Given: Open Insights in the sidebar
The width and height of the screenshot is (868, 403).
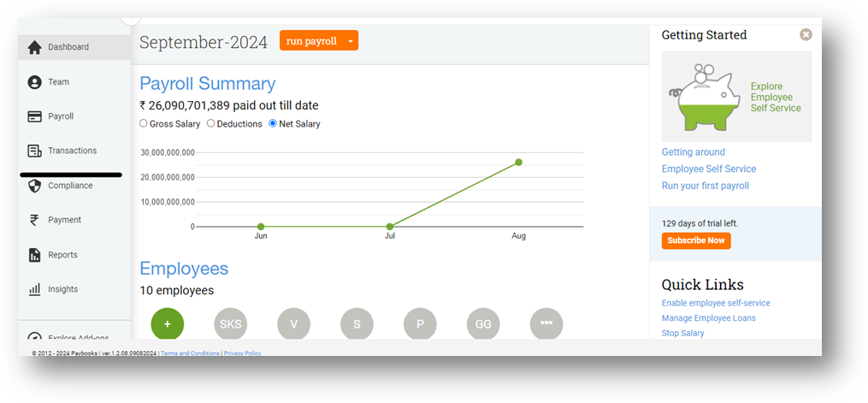Looking at the screenshot, I should point(74,289).
